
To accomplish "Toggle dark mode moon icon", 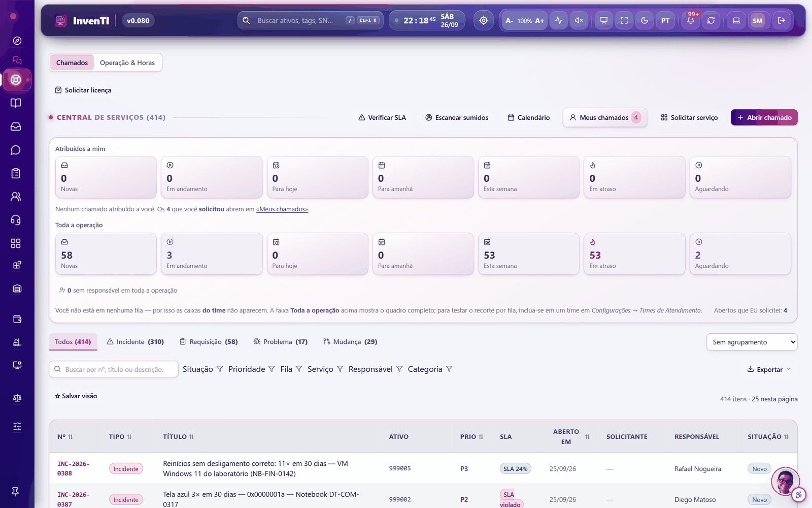I will (645, 20).
